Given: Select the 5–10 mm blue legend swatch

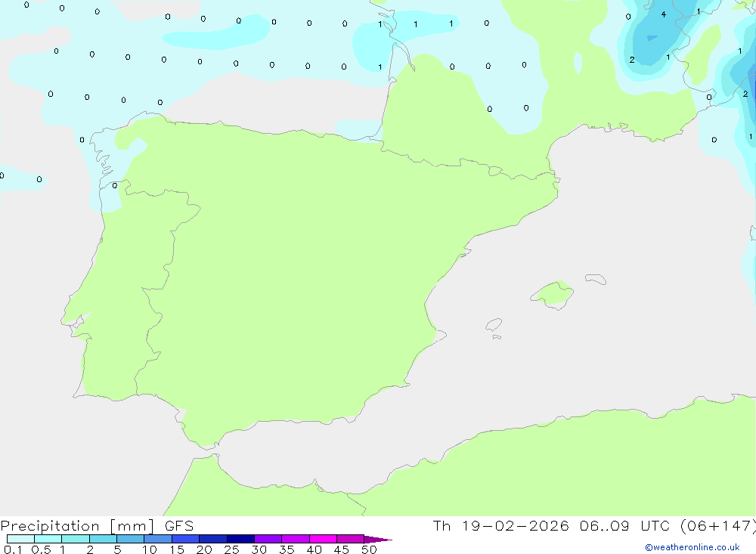Looking at the screenshot, I should [131, 539].
